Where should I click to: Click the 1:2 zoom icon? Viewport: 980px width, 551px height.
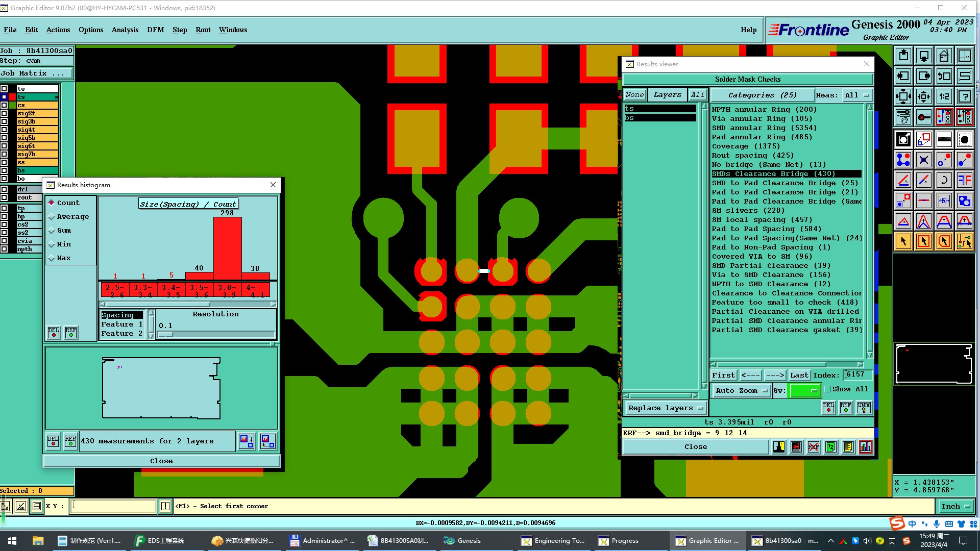944,96
